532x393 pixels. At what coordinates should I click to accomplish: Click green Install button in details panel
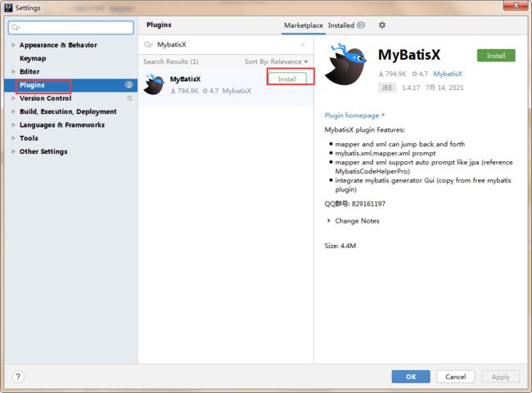496,56
